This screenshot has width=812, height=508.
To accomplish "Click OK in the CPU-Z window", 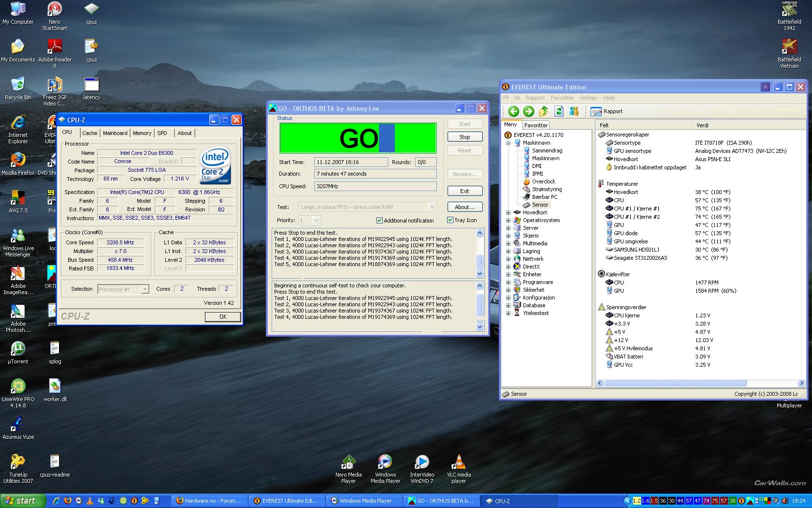I will [x=223, y=317].
